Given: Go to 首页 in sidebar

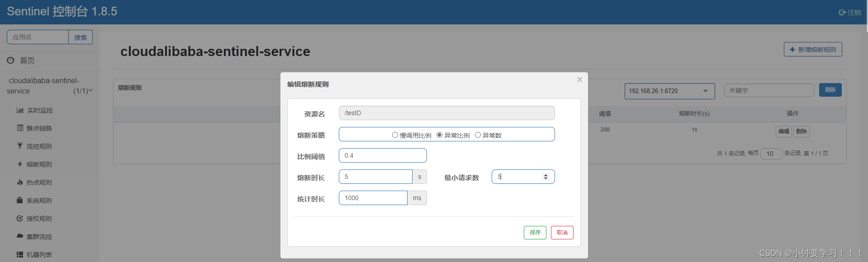Looking at the screenshot, I should point(27,61).
